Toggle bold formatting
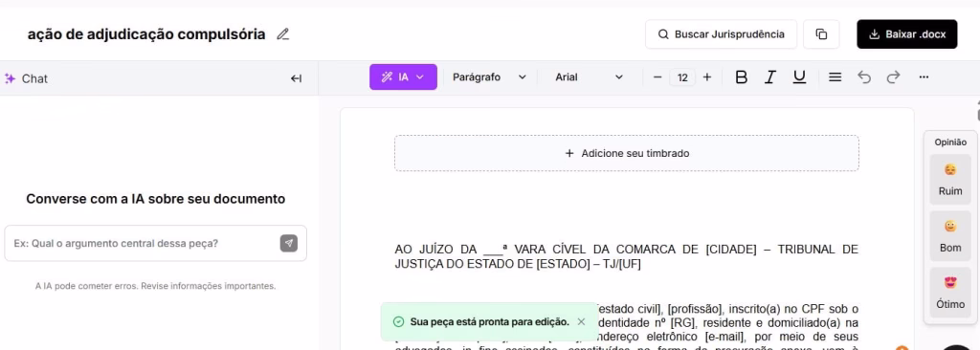Viewport: 980px width, 350px height. (742, 77)
